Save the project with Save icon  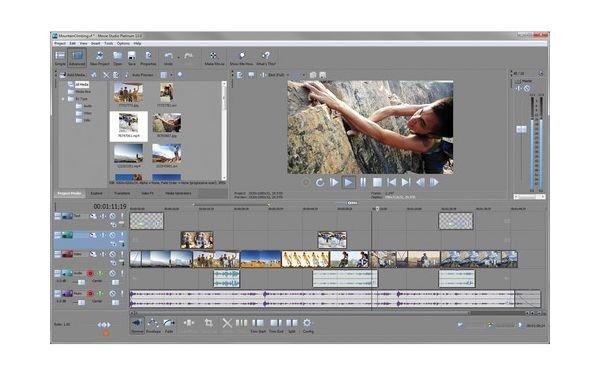[132, 58]
